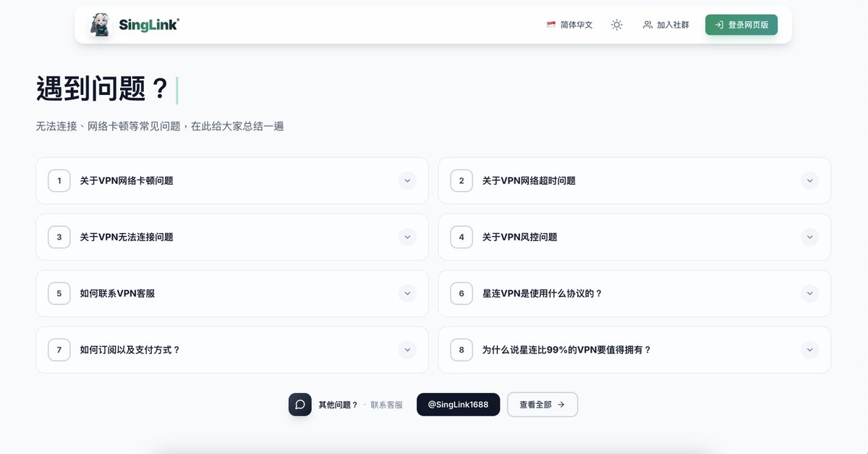Expand chevron for 关于VPN网络超时问题

pos(809,180)
